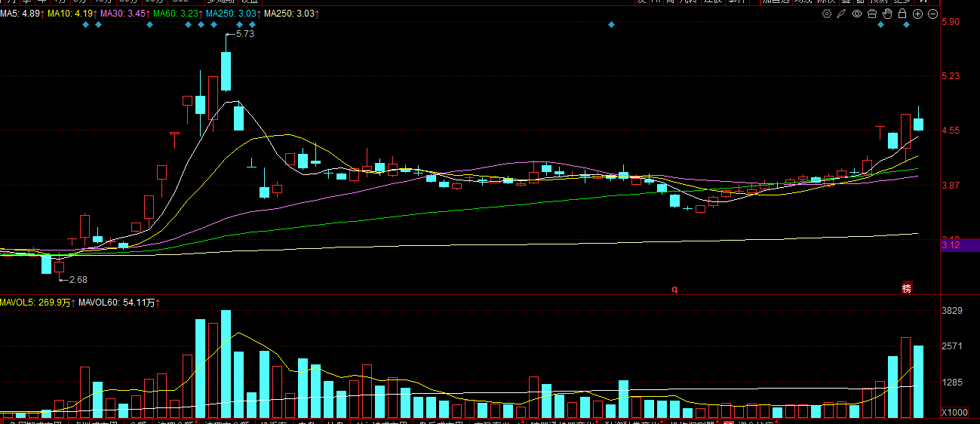980x424 pixels.
Task: Click the 5.73 peak price annotation
Action: (245, 34)
